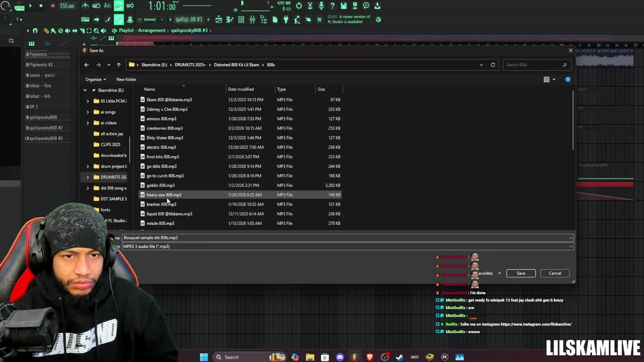This screenshot has height=362, width=644.
Task: Toggle the active link icon in toolbar
Action: [119, 20]
